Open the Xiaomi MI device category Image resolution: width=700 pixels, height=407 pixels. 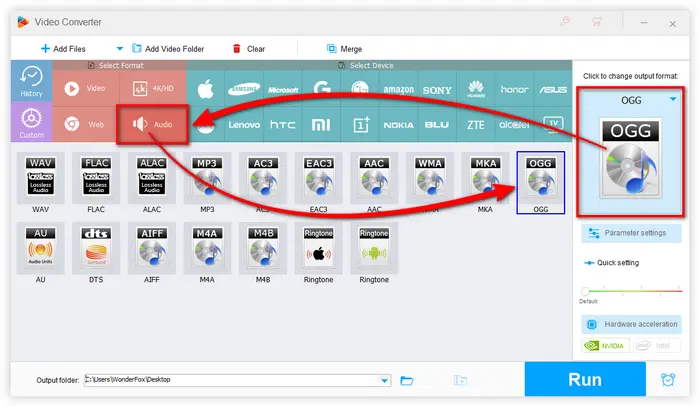click(321, 125)
